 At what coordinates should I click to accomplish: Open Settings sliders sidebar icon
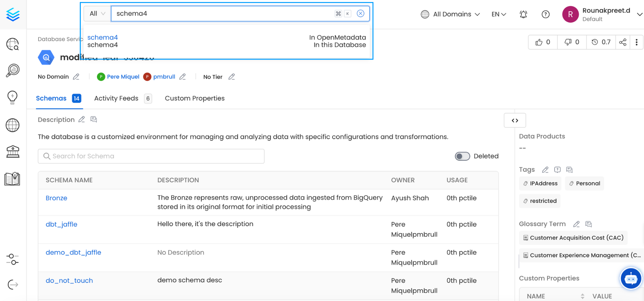coord(13,259)
